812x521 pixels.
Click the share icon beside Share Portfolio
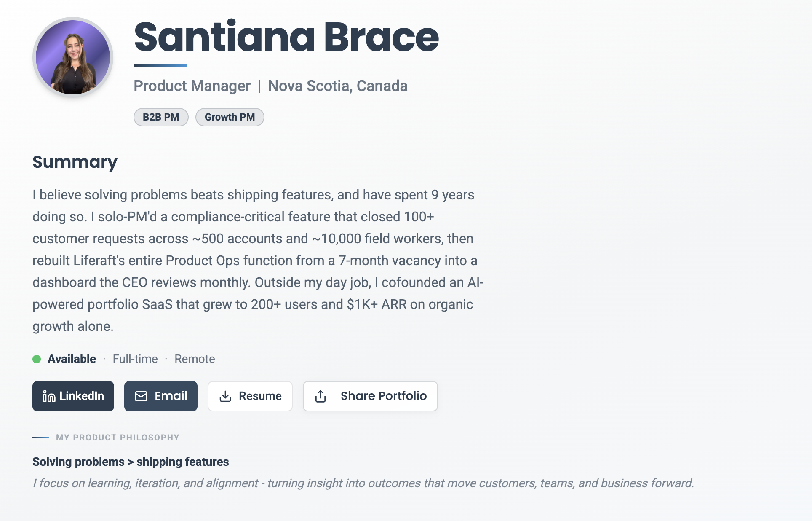click(x=321, y=396)
